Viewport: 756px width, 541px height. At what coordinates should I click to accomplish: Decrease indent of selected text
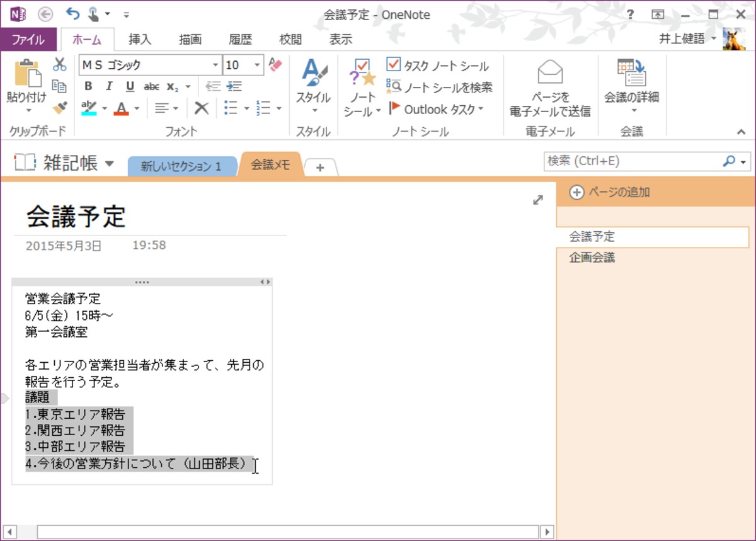click(x=213, y=87)
